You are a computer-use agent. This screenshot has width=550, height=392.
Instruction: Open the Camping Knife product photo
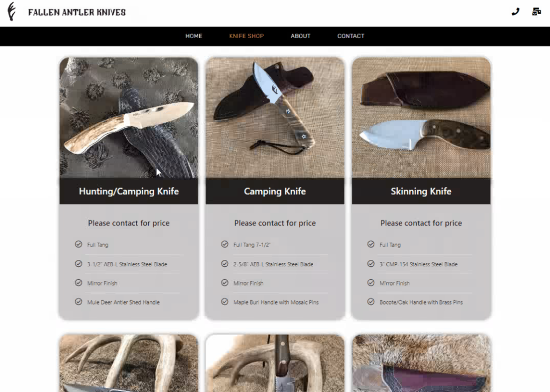click(x=275, y=118)
